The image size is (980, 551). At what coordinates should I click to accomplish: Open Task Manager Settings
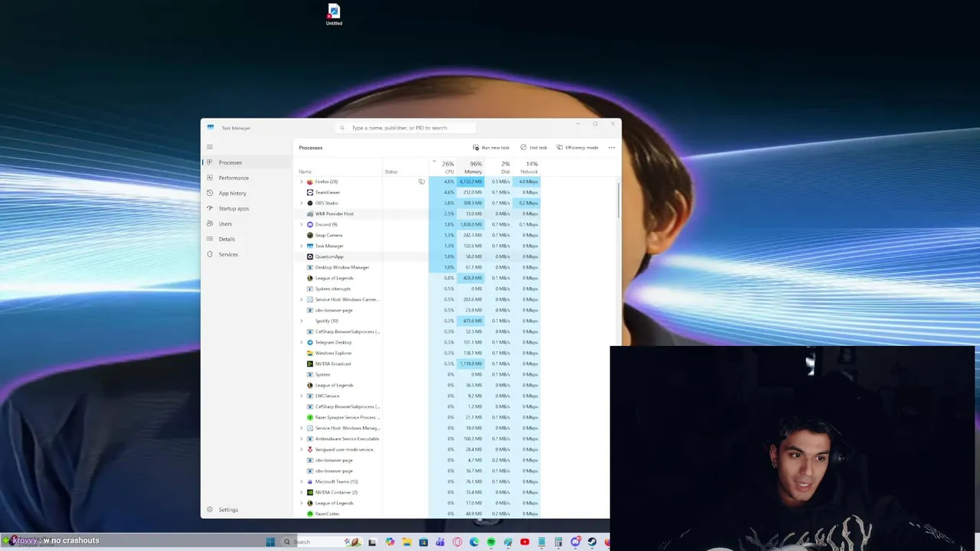click(247, 510)
